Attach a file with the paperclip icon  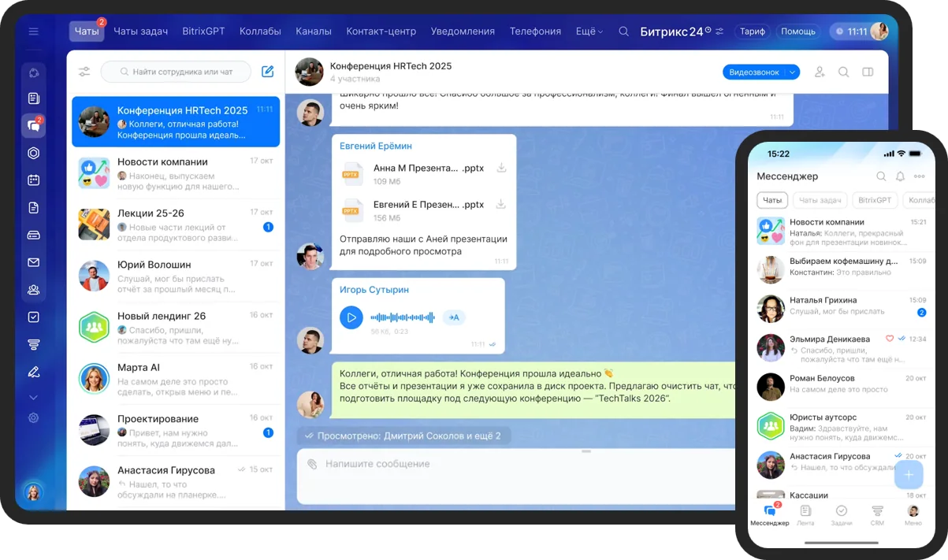click(312, 464)
